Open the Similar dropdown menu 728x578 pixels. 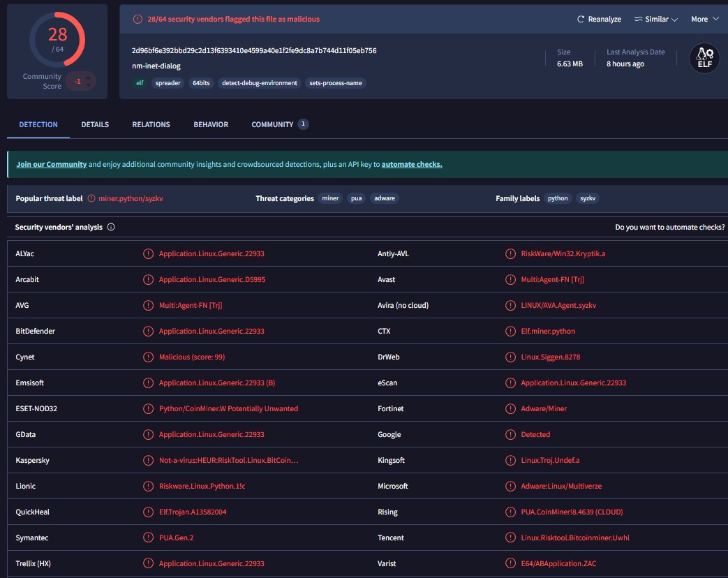tap(656, 19)
